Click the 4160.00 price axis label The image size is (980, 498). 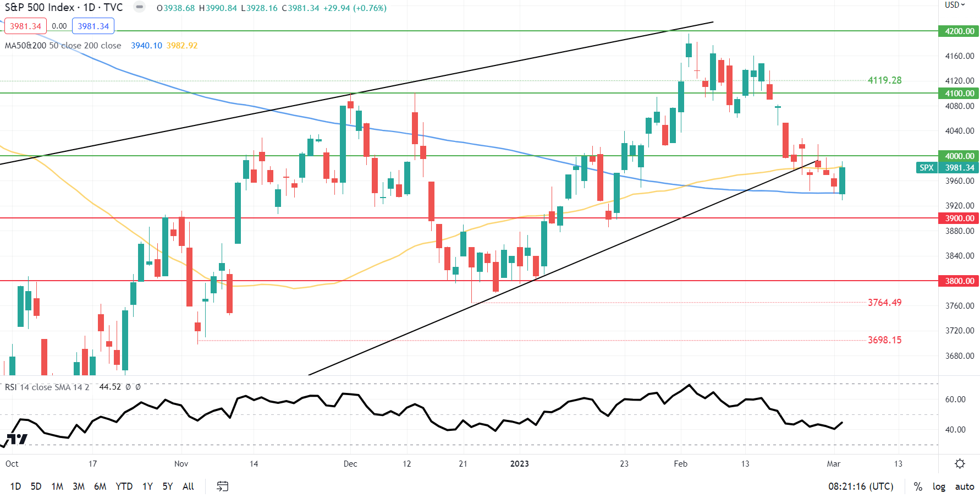click(960, 56)
